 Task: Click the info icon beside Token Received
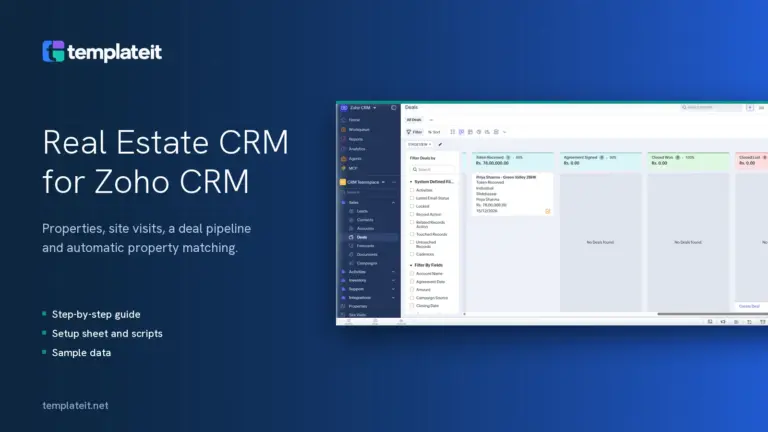pos(508,158)
